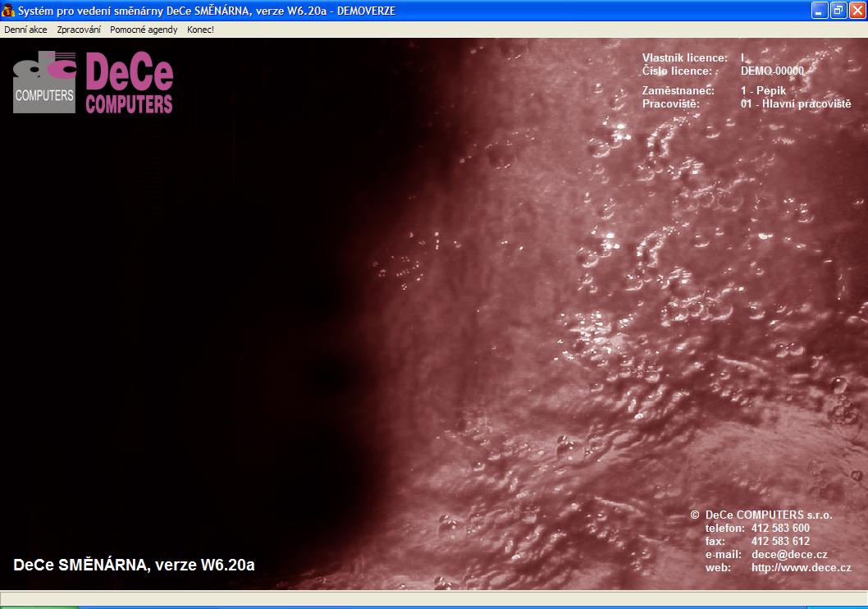Click telephone number 412 583 600
Screen dimensions: 868x609
780,528
